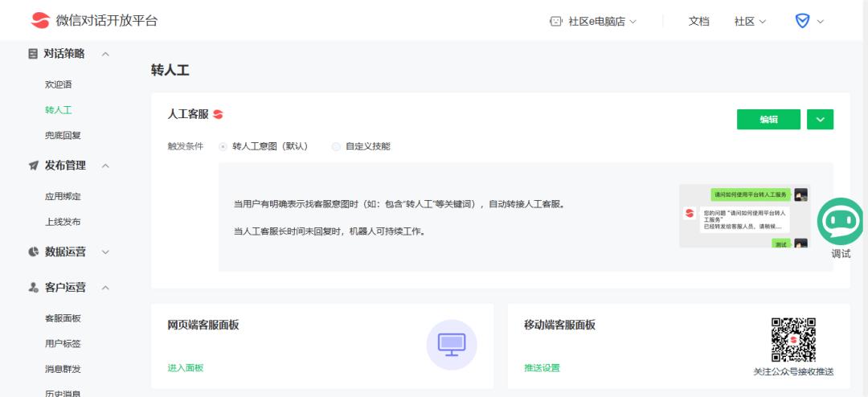
Task: Collapse the 对话策略 sidebar section
Action: point(105,55)
